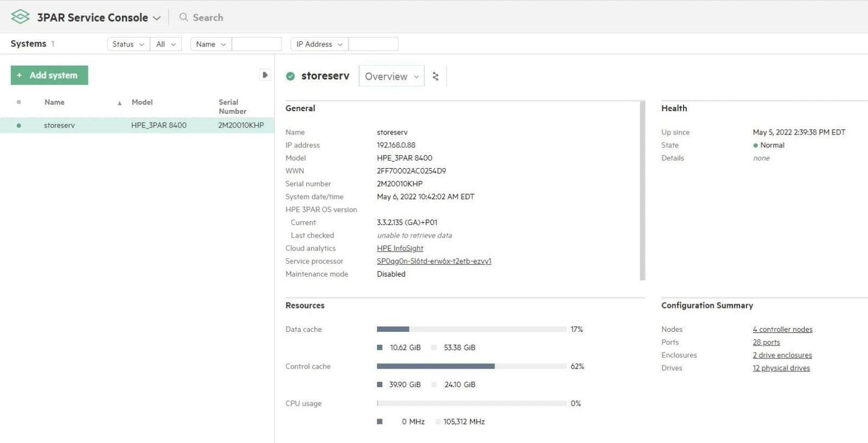Screen dimensions: 868x443
Task: Click the Control cache usage bar
Action: coord(471,366)
